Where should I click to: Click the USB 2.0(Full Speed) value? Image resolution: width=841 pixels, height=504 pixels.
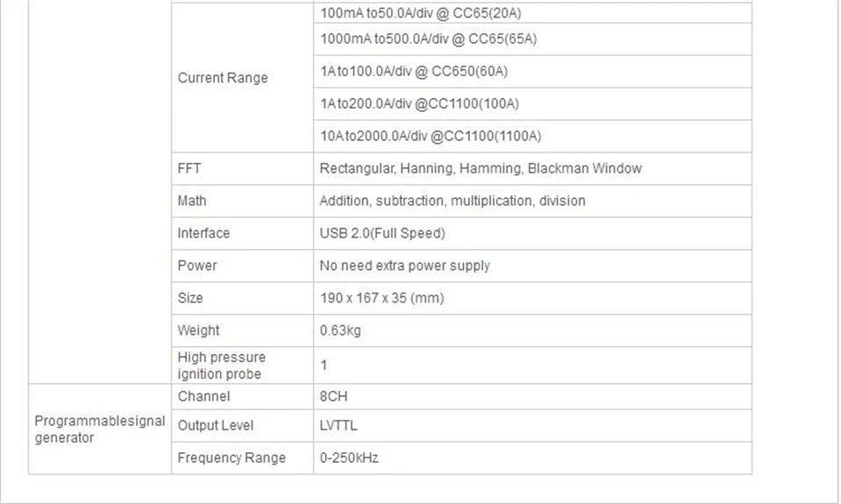[382, 233]
